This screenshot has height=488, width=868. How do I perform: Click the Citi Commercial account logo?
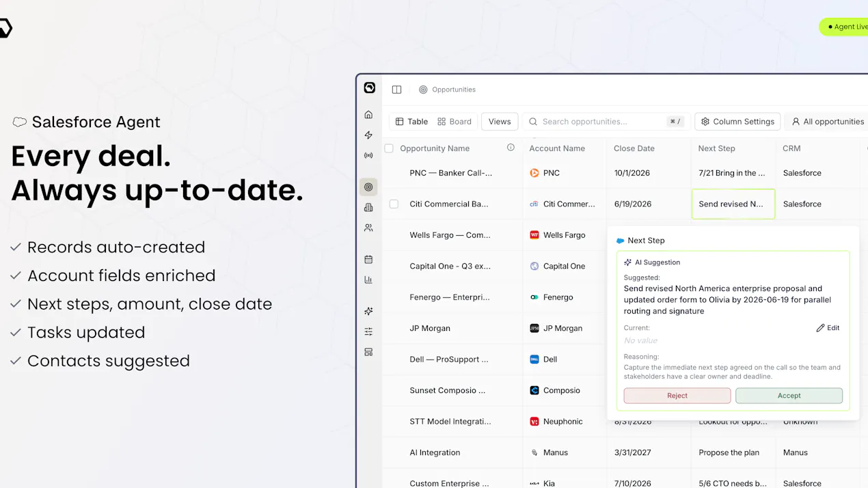coord(534,204)
